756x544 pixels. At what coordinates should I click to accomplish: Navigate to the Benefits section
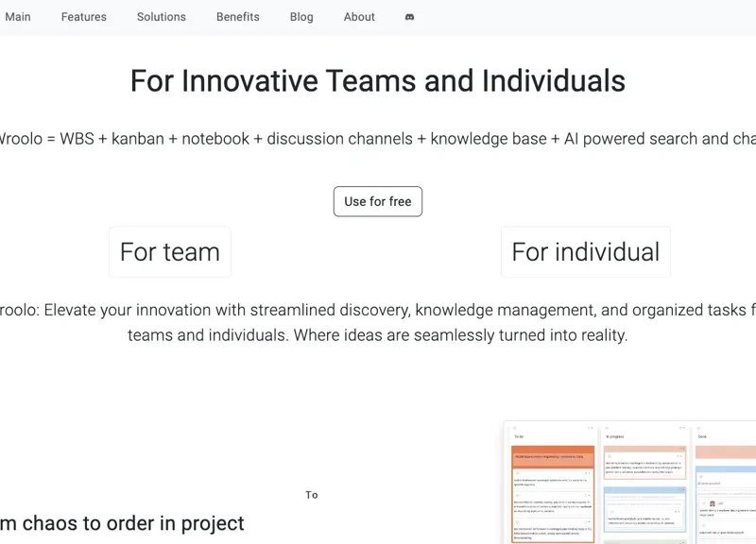point(238,17)
